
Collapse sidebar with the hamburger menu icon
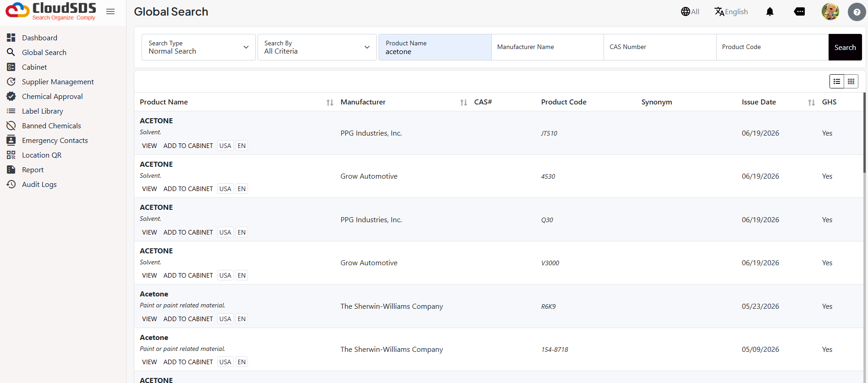(110, 11)
